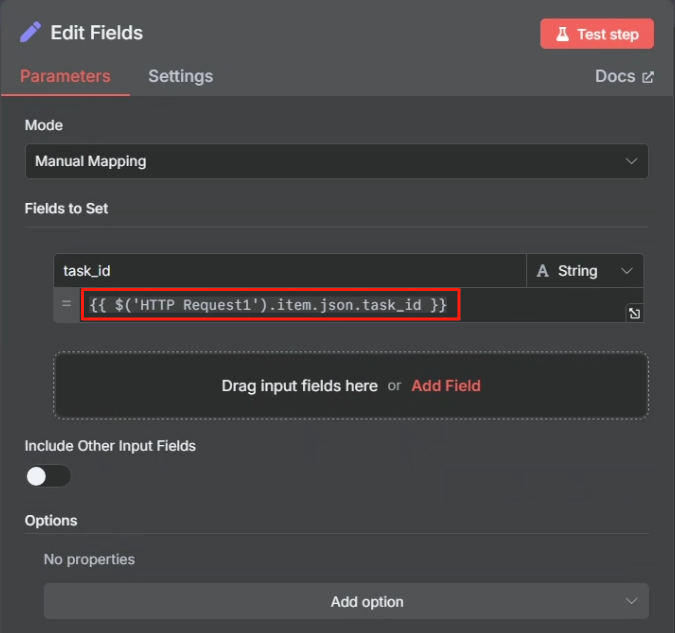Open the expression editor expand icon
The height and width of the screenshot is (633, 675).
pyautogui.click(x=634, y=313)
